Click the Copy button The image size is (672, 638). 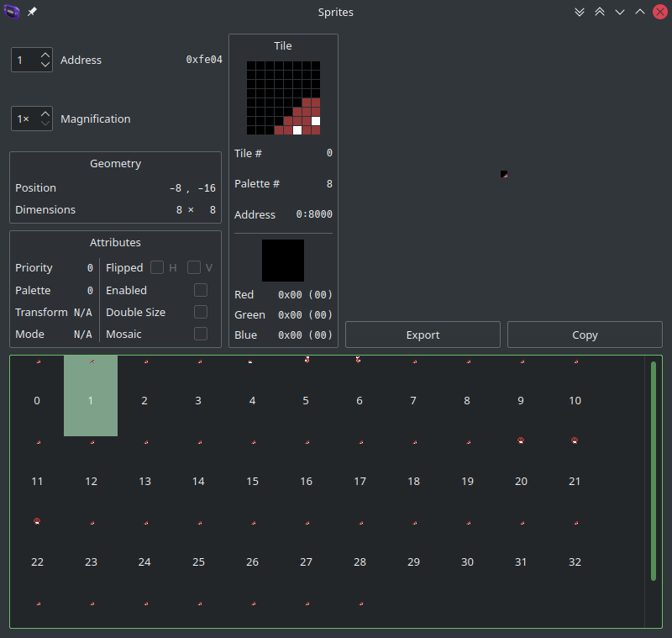coord(585,334)
